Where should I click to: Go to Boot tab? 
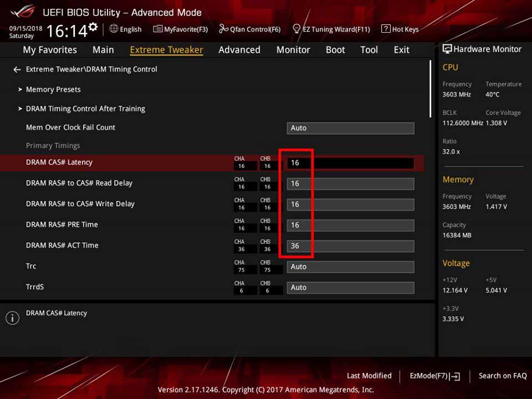pyautogui.click(x=335, y=50)
